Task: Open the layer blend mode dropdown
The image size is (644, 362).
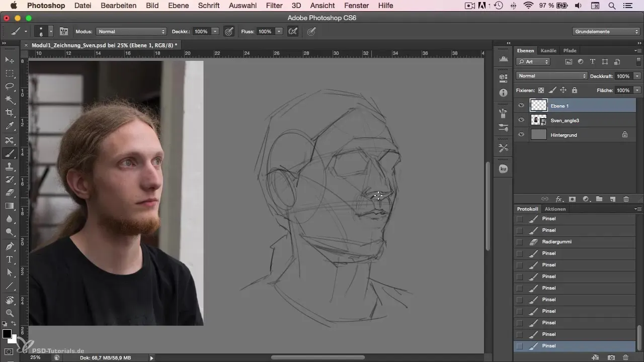Action: click(x=551, y=76)
